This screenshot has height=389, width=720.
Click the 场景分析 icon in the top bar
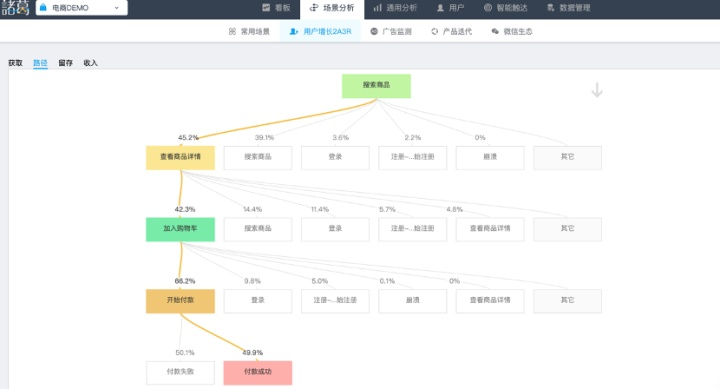314,7
